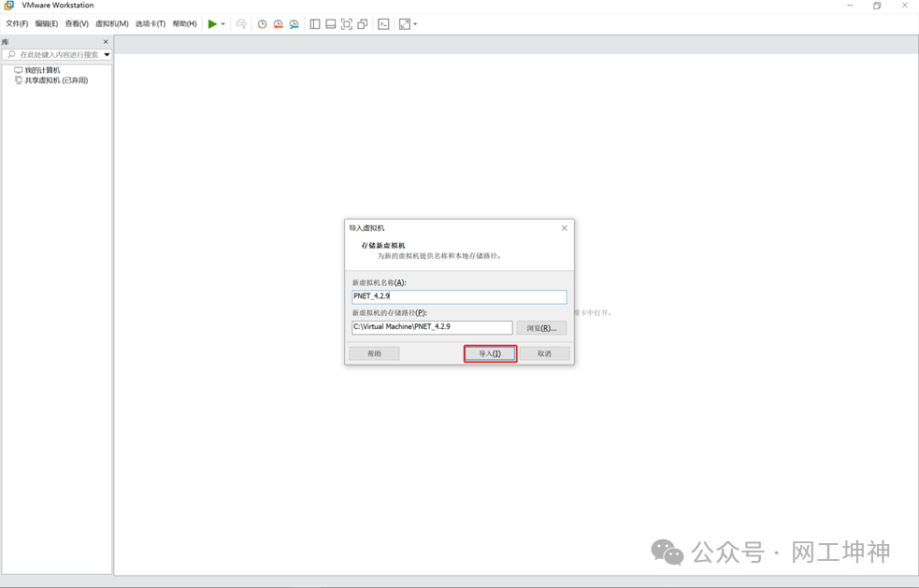Viewport: 919px width, 588px height.
Task: Click the storage path field C:\Virtual Machine\PNET_4.2.9
Action: [432, 327]
